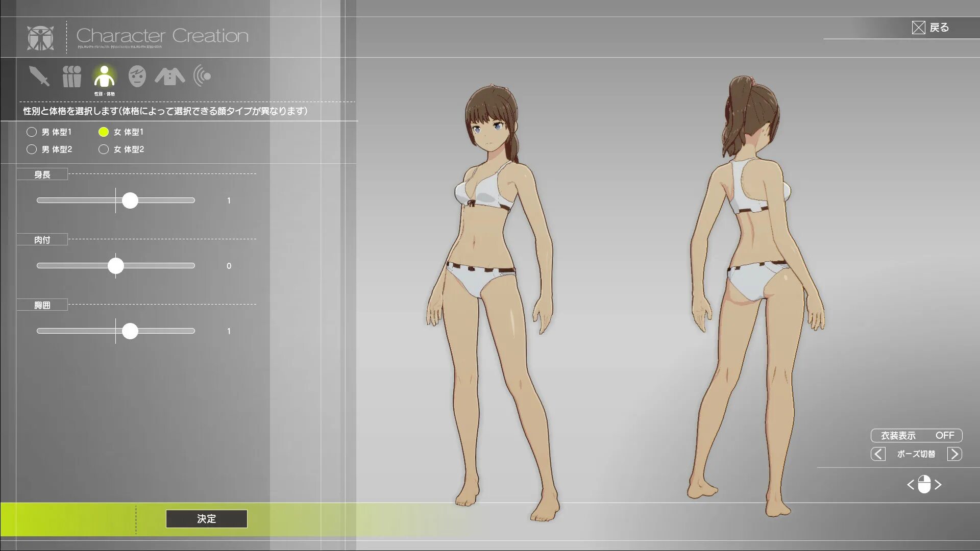This screenshot has height=551, width=980.
Task: Open the group members icon tab
Action: pos(72,77)
